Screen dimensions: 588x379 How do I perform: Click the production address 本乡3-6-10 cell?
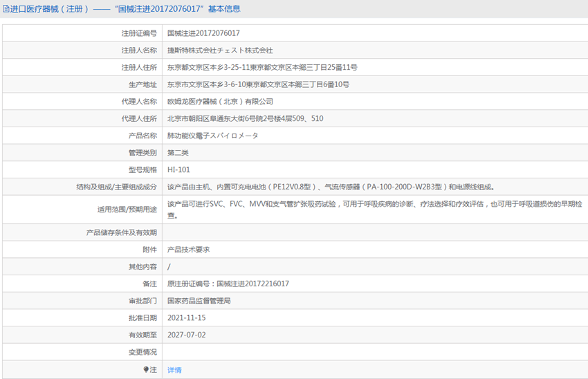click(258, 84)
